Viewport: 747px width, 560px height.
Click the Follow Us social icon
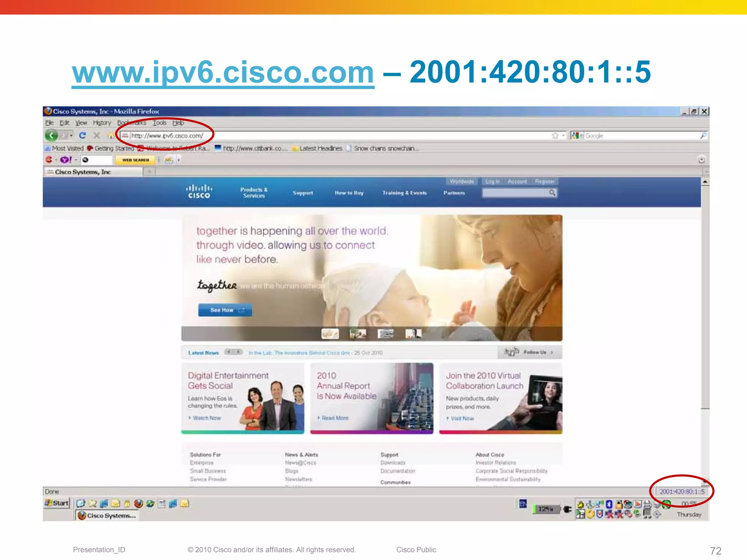[511, 352]
